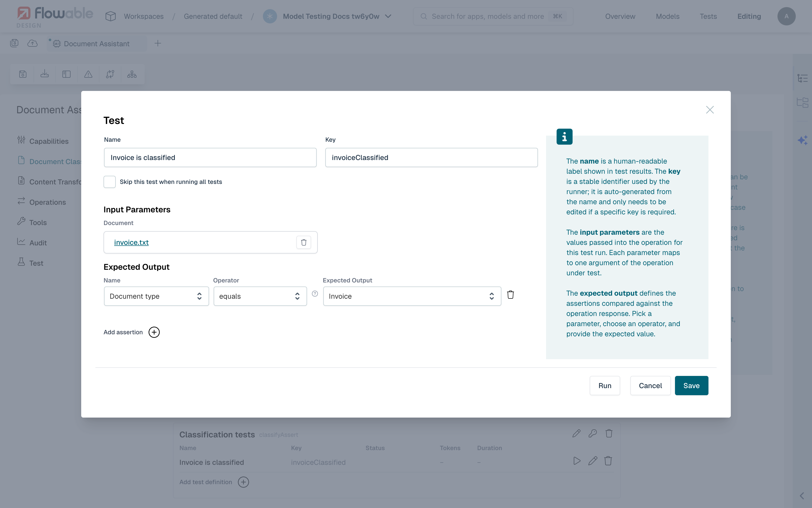Viewport: 812px width, 508px height.
Task: Open the user avatar A menu
Action: pyautogui.click(x=786, y=16)
